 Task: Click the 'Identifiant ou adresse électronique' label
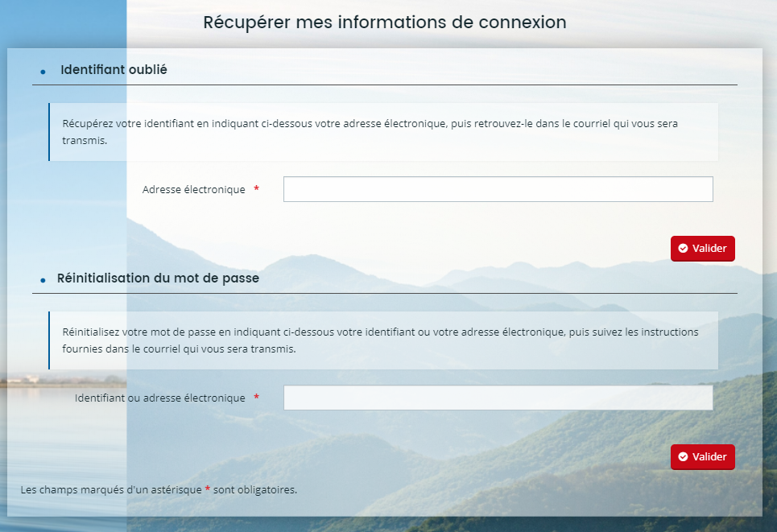tap(160, 398)
